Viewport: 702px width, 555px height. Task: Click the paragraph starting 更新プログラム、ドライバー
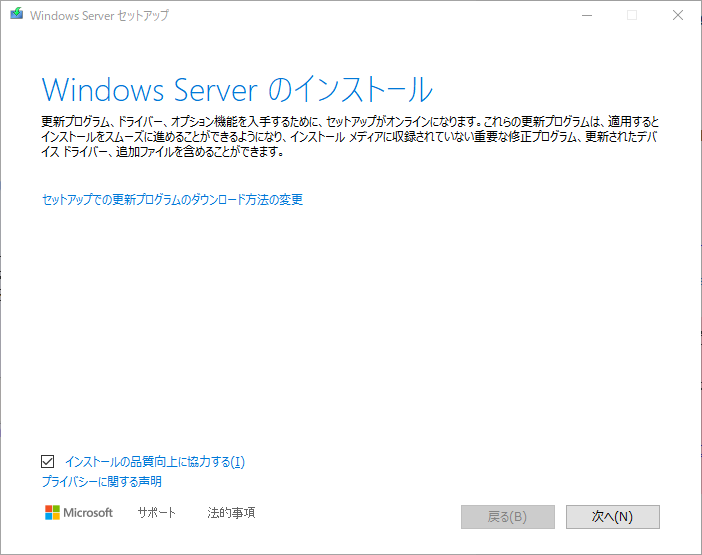tap(350, 137)
